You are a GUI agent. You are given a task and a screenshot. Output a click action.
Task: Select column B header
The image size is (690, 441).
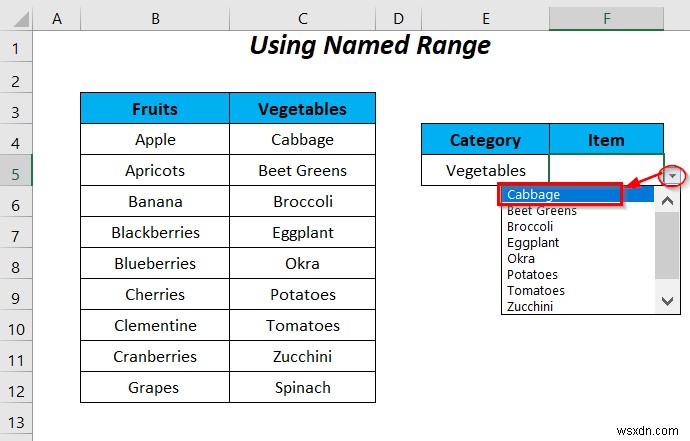[155, 18]
